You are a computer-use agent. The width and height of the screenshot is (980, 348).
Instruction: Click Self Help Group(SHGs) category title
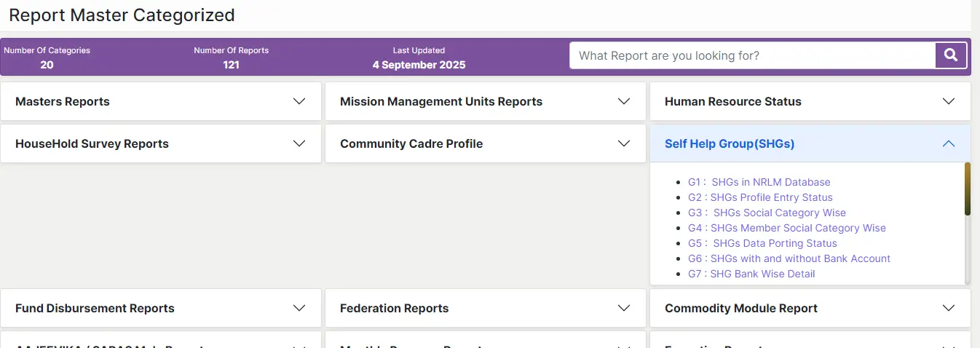click(730, 143)
